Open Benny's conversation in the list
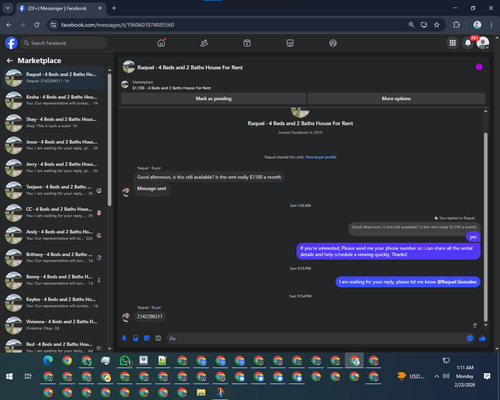This screenshot has width=500, height=400. pyautogui.click(x=54, y=280)
